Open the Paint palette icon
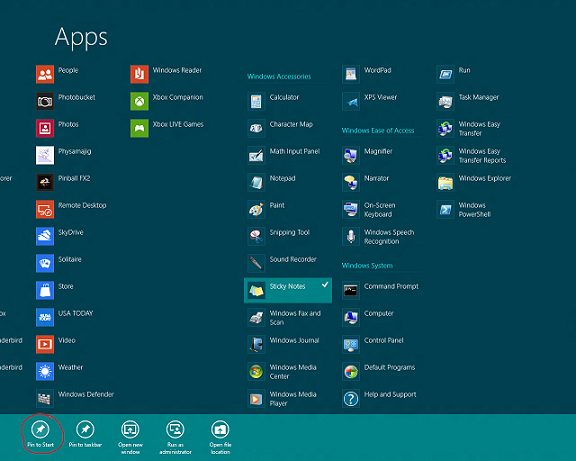 pos(256,209)
